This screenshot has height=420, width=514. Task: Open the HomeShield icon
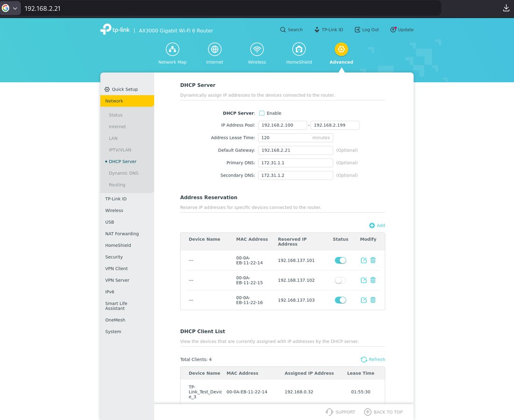point(299,50)
